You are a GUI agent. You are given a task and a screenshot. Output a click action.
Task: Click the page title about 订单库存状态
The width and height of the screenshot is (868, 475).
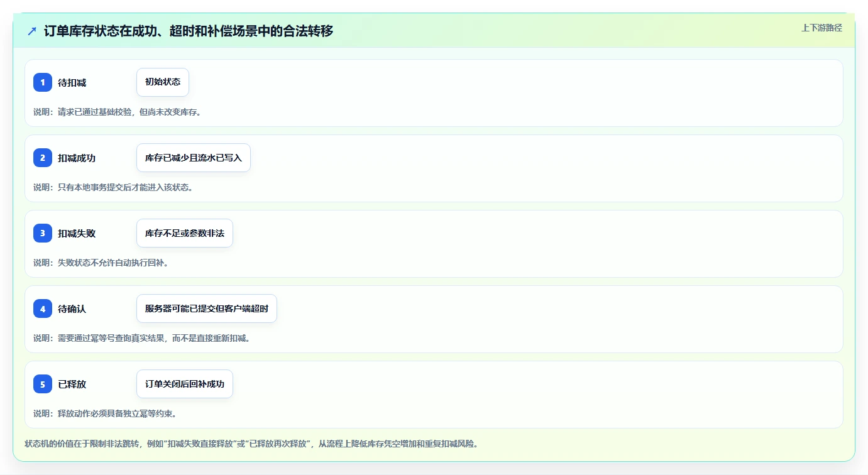click(x=189, y=31)
